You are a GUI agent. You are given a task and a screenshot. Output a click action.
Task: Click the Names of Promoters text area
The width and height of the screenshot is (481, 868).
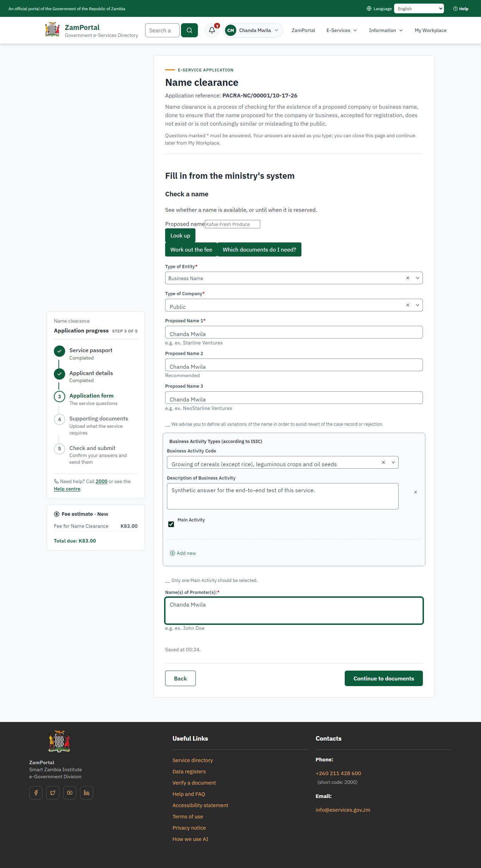tap(294, 610)
